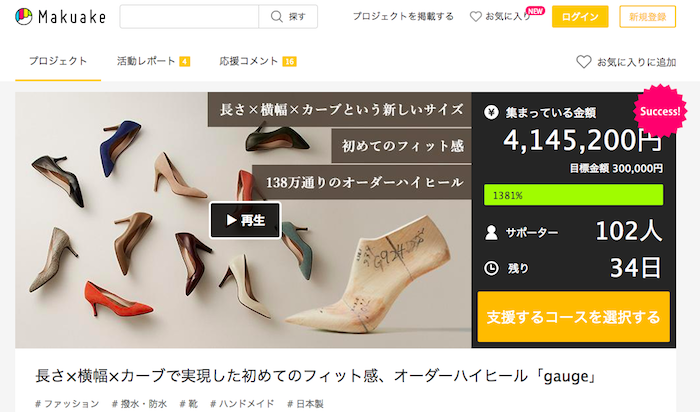This screenshot has height=412, width=700.
Task: Open the 応援コメント tab
Action: [x=257, y=61]
